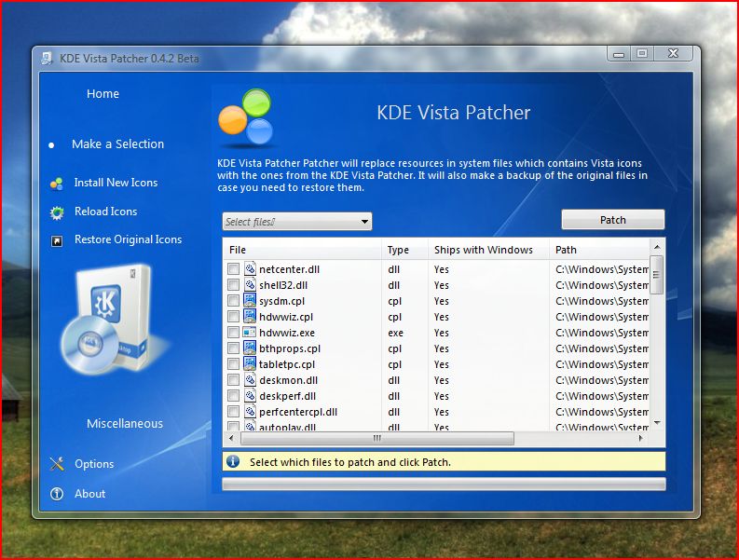Enable the deskmon.dll checkbox

click(x=233, y=380)
